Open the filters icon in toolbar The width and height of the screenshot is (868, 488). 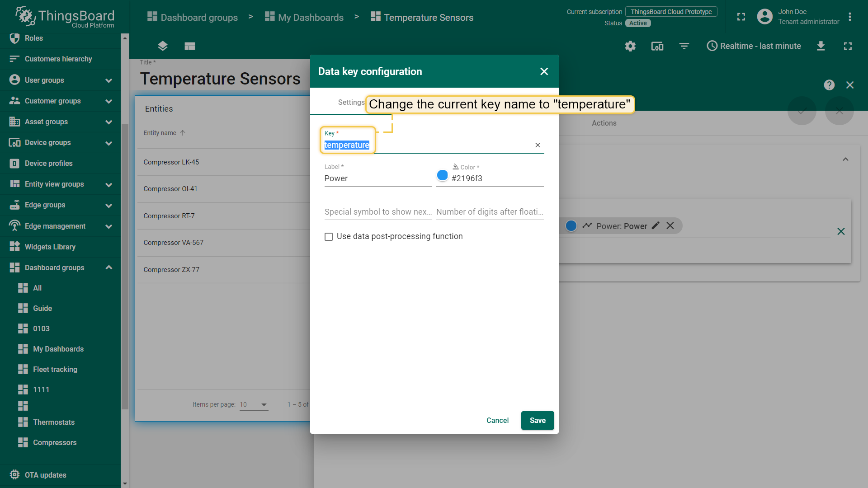click(x=684, y=46)
